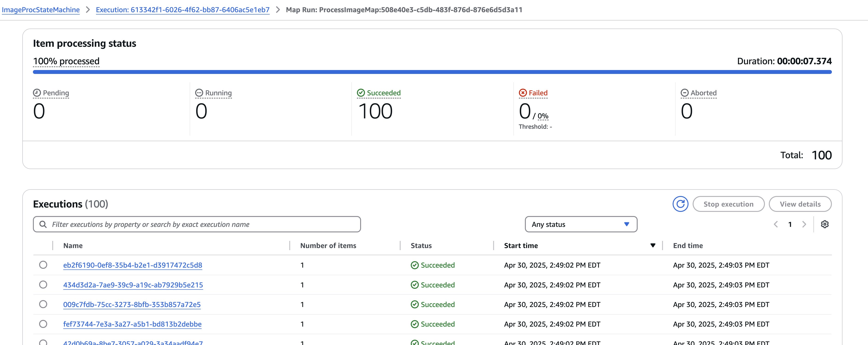This screenshot has height=345, width=868.
Task: Click the Succeeded checkmark status icon
Action: coord(361,93)
